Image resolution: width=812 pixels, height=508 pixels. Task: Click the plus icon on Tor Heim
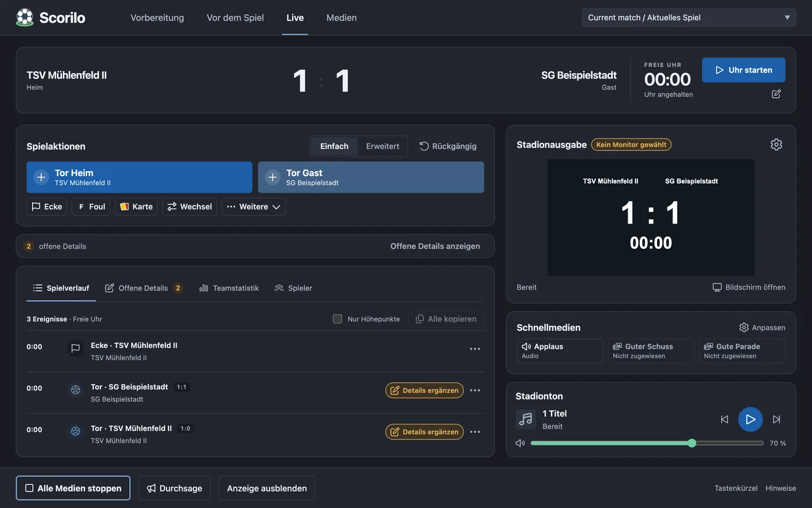pos(41,177)
